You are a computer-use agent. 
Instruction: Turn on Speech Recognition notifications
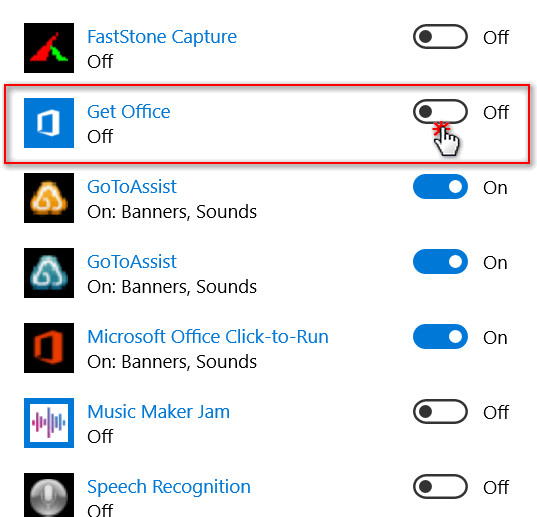click(x=440, y=487)
